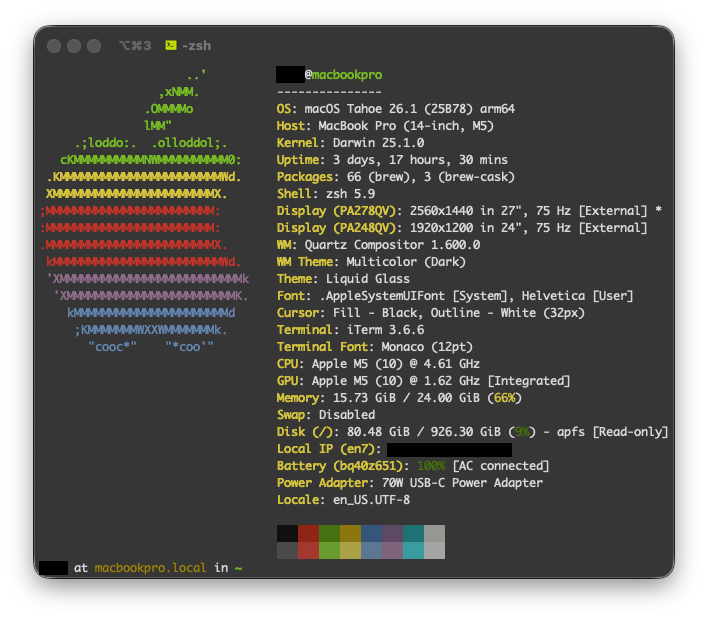The image size is (708, 620).
Task: Click the light blue swatch in bottom row
Action: tap(372, 550)
